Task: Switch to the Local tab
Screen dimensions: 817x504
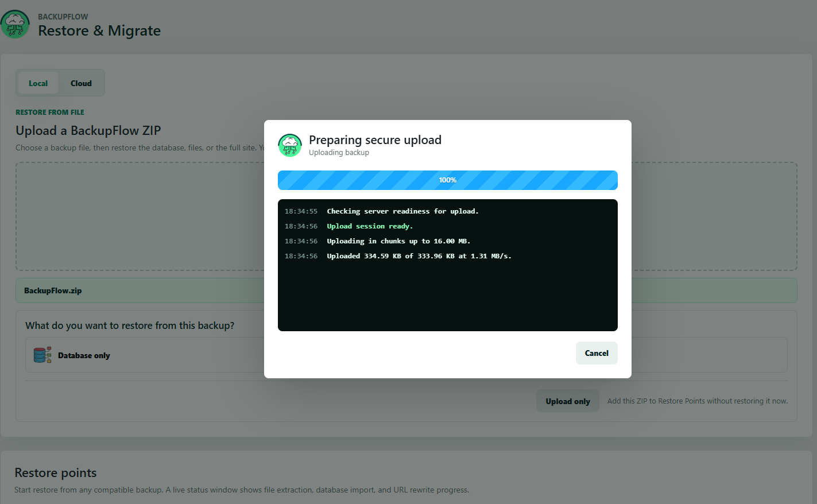Action: point(38,83)
